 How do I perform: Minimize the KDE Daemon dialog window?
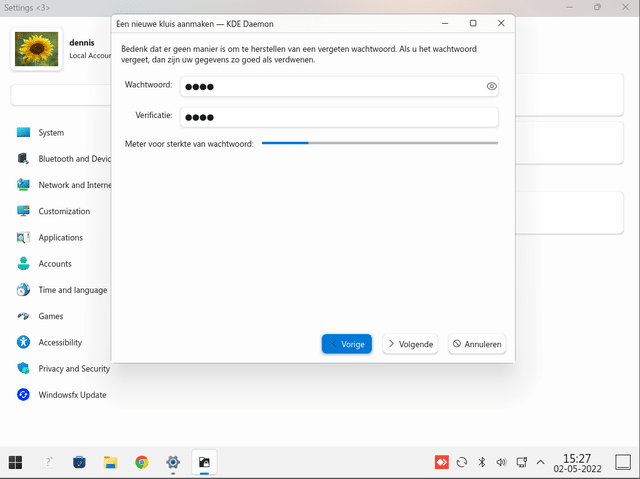tap(445, 23)
